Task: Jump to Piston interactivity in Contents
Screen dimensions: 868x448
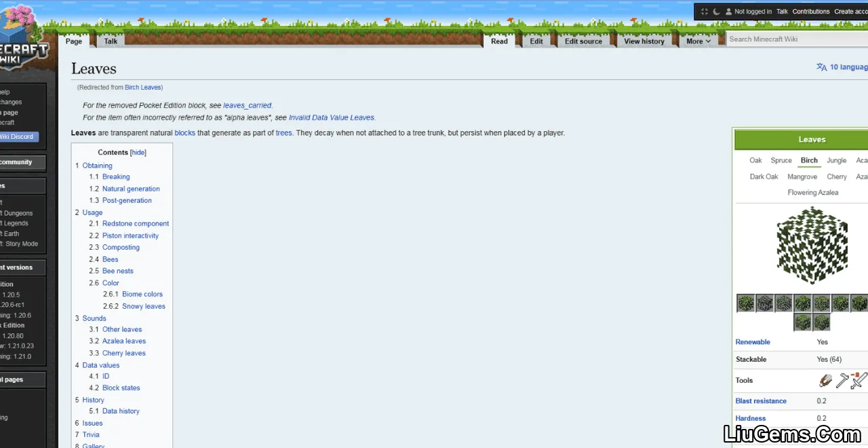Action: coord(130,236)
